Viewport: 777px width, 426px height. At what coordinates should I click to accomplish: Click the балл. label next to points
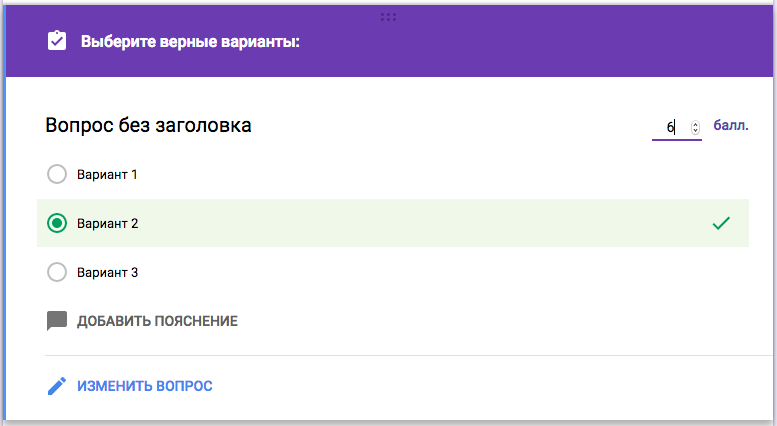coord(731,125)
